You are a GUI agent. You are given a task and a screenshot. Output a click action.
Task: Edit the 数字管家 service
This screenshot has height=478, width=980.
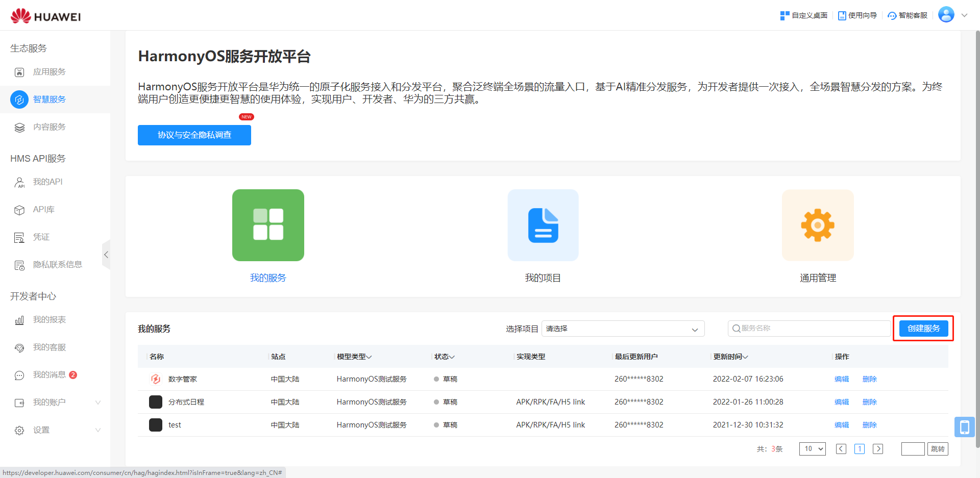coord(842,379)
